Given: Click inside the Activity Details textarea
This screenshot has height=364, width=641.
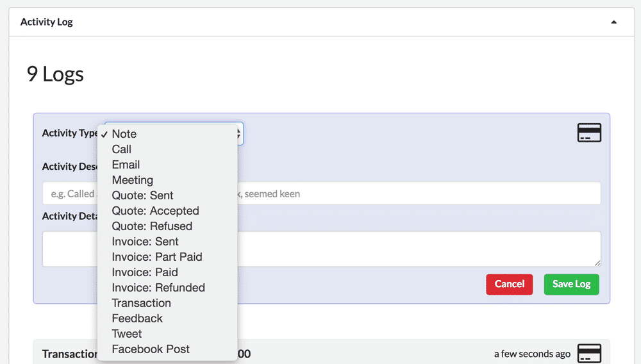Looking at the screenshot, I should 321,249.
